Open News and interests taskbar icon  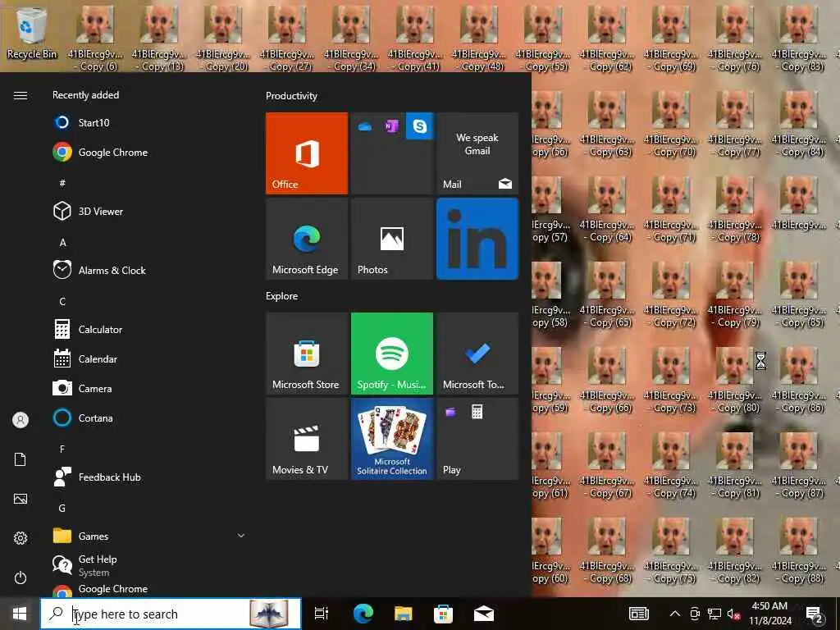click(x=638, y=614)
